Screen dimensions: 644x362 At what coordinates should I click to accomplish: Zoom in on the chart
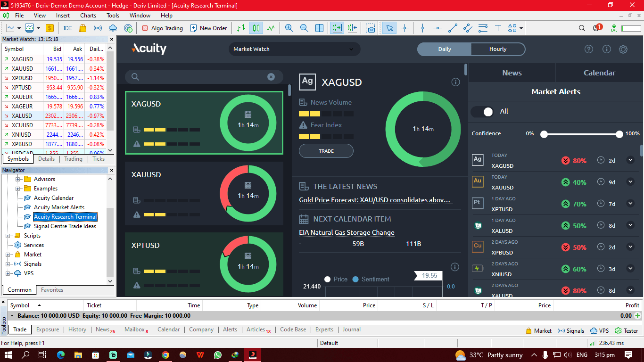coord(289,28)
